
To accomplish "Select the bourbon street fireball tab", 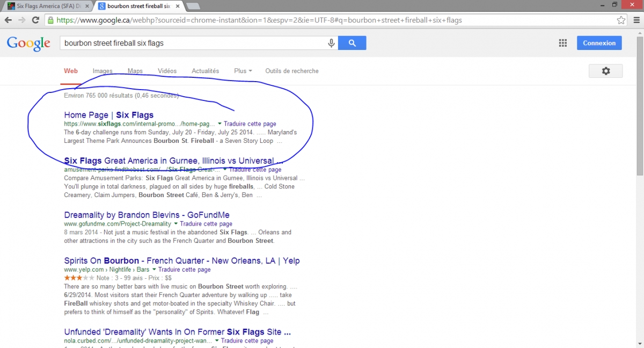I will tap(138, 6).
